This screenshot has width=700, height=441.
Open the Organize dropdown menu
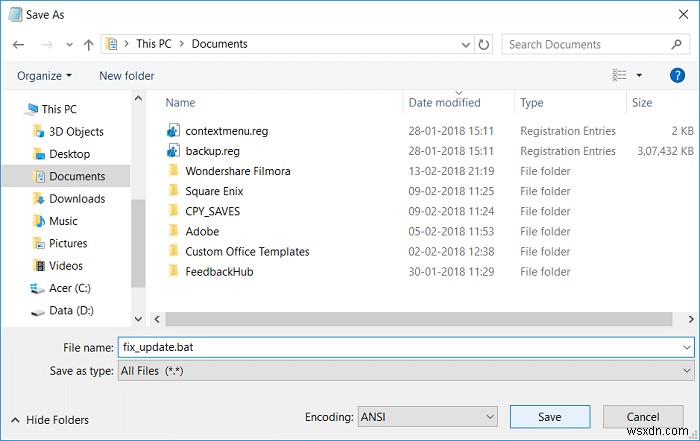click(44, 76)
